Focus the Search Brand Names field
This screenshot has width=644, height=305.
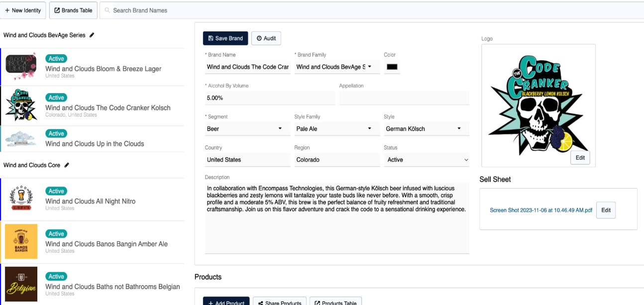pyautogui.click(x=371, y=10)
